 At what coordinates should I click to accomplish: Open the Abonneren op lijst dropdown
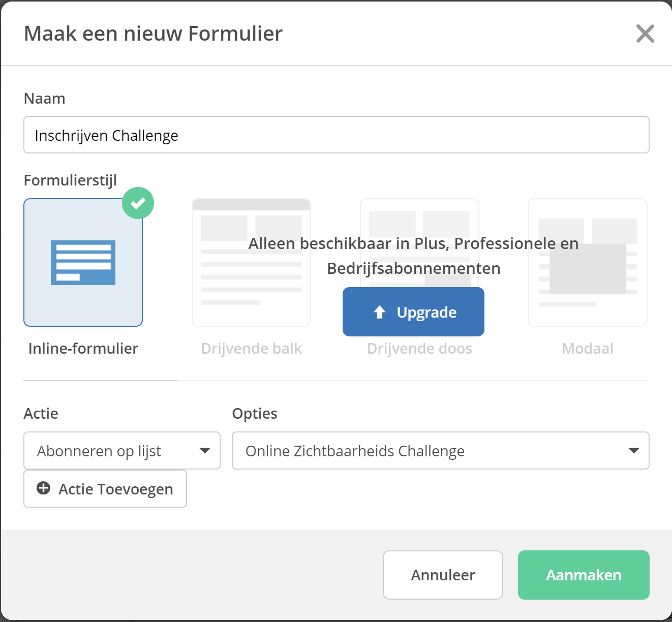pos(122,450)
